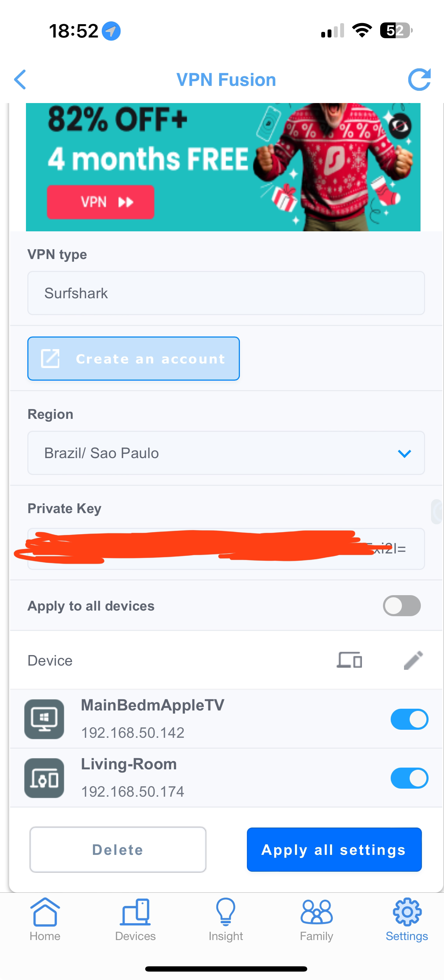Enable Apply to all devices
This screenshot has width=444, height=980.
coord(401,605)
